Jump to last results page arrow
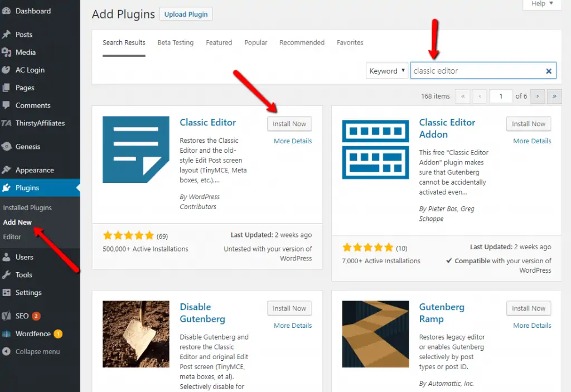Viewport: 571px width, 392px height. (x=554, y=96)
